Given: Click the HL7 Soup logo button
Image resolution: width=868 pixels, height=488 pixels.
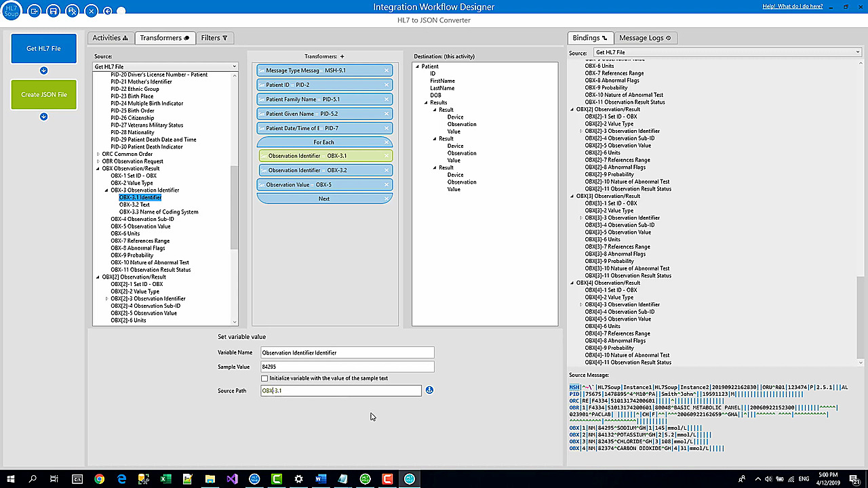Looking at the screenshot, I should click(x=13, y=10).
